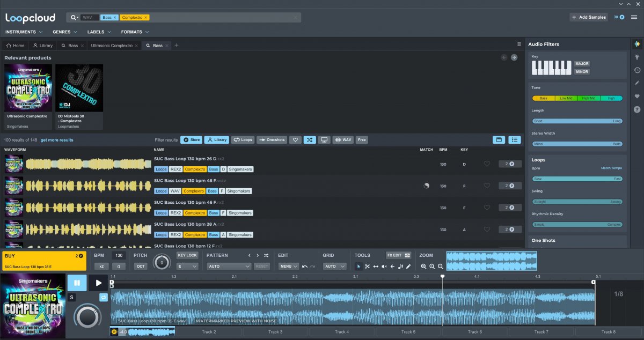This screenshot has height=340, width=644.
Task: Toggle the Free filter
Action: coord(362,140)
